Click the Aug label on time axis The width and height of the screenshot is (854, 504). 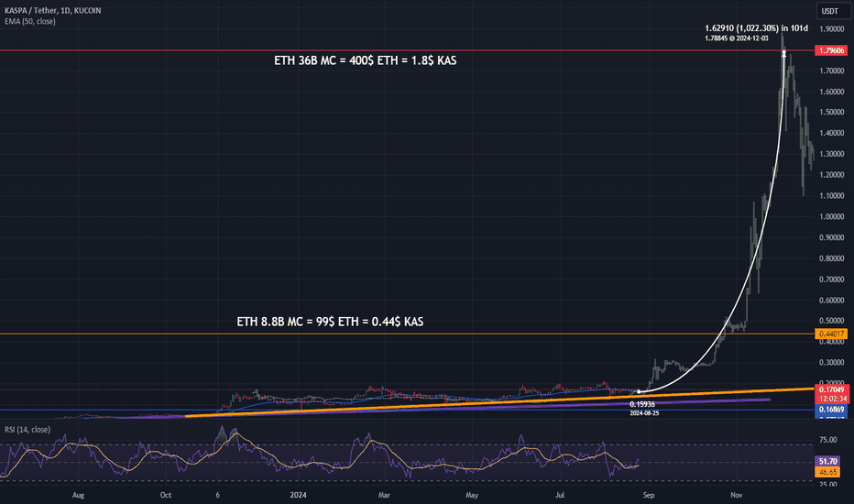pos(79,495)
